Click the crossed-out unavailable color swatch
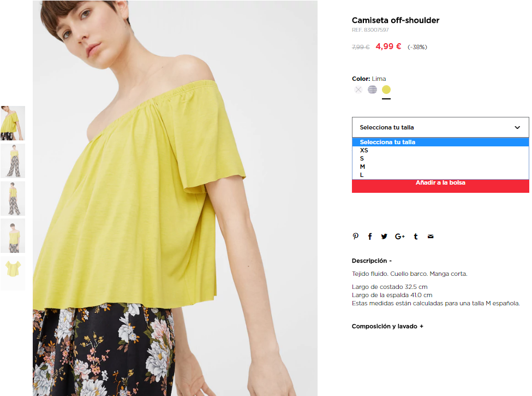This screenshot has height=396, width=532. pos(358,90)
